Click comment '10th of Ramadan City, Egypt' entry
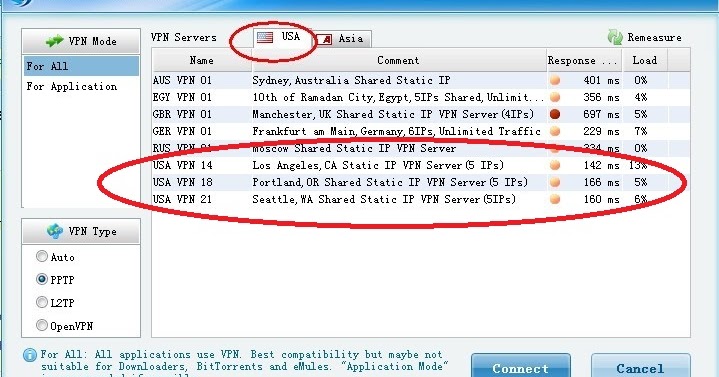Screen dimensions: 719x377 [x=398, y=97]
